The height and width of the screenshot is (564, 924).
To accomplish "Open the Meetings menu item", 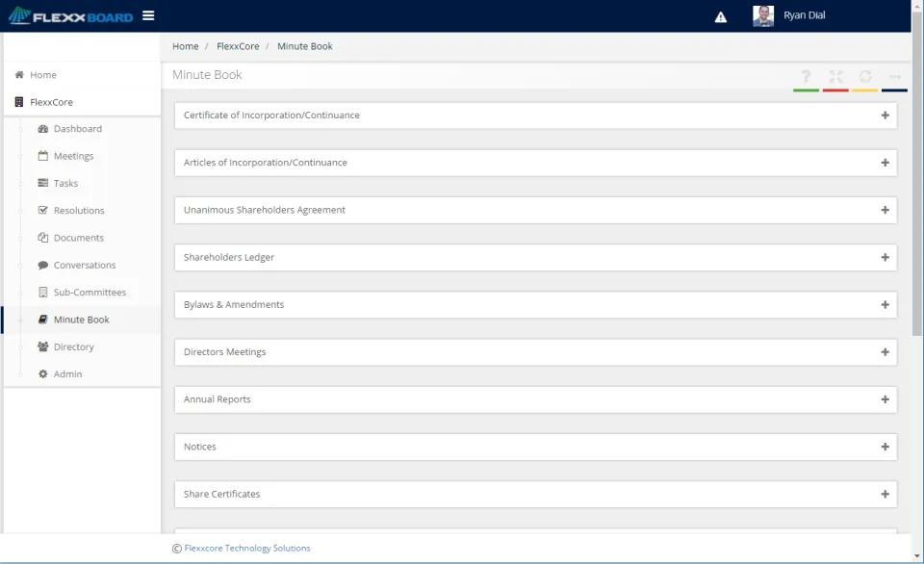I will click(x=74, y=156).
